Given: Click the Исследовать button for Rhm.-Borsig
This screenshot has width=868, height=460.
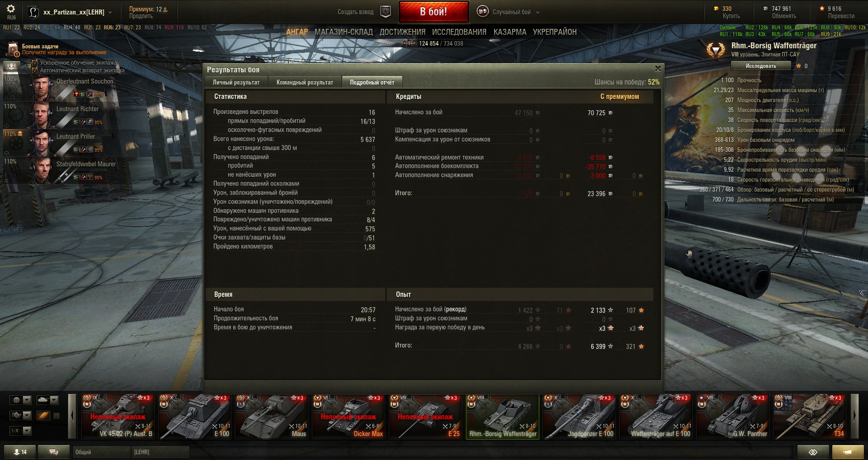Looking at the screenshot, I should 761,66.
